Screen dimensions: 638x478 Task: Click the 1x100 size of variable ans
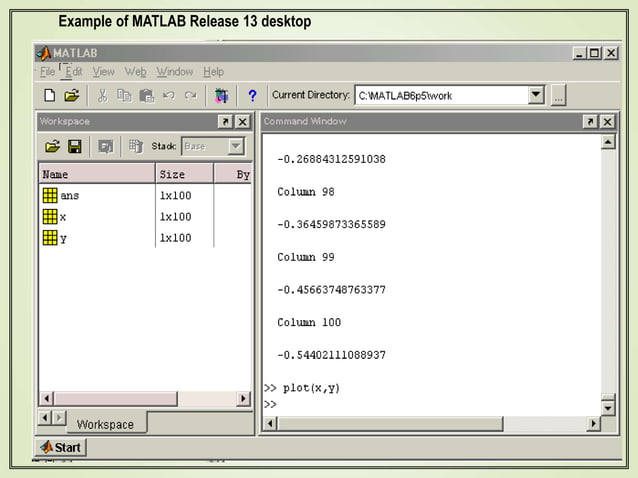coord(175,196)
